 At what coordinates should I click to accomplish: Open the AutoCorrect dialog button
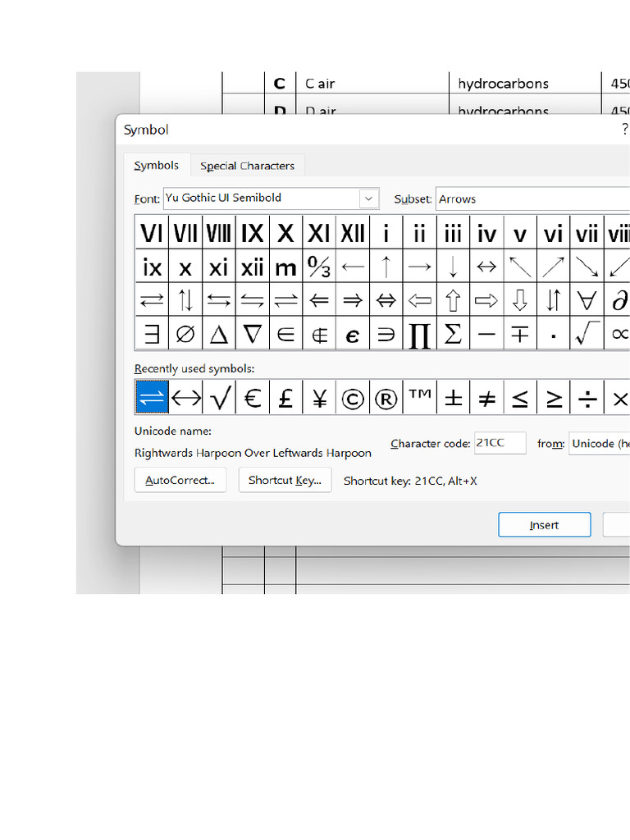(x=180, y=480)
